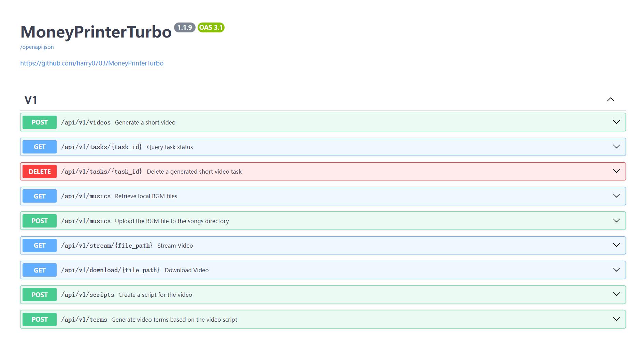Viewport: 644px width, 337px height.
Task: Click the POST badge for /api/v1/videos
Action: (x=40, y=122)
